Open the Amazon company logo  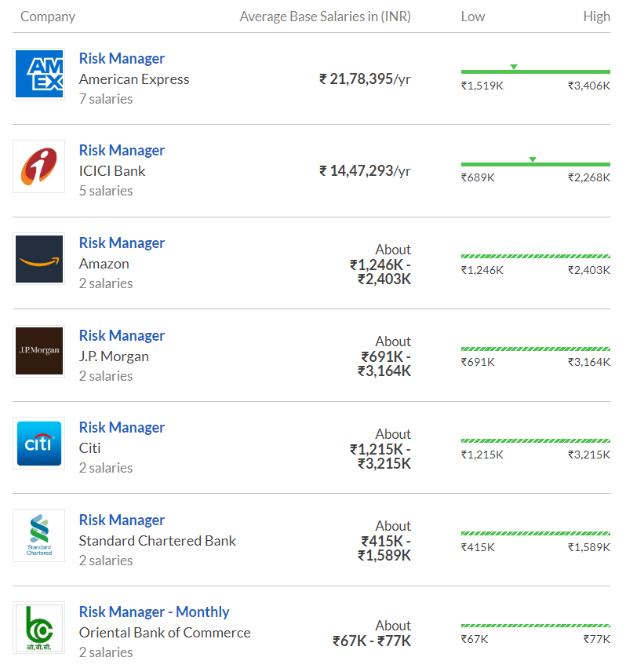39,259
